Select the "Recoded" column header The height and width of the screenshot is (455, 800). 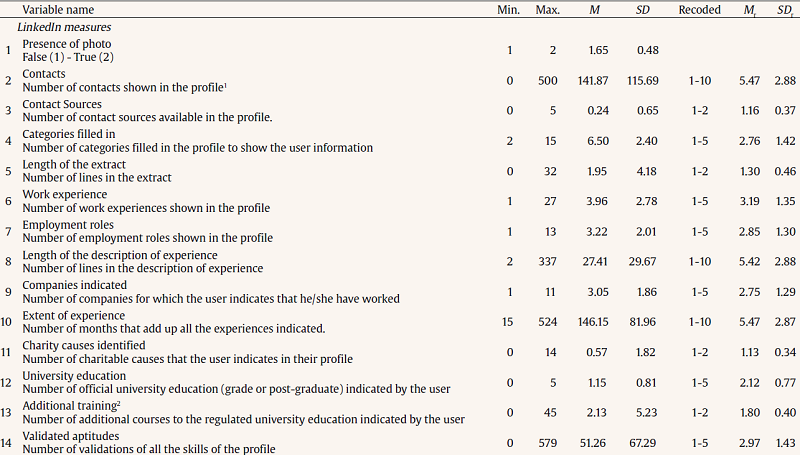(x=700, y=9)
